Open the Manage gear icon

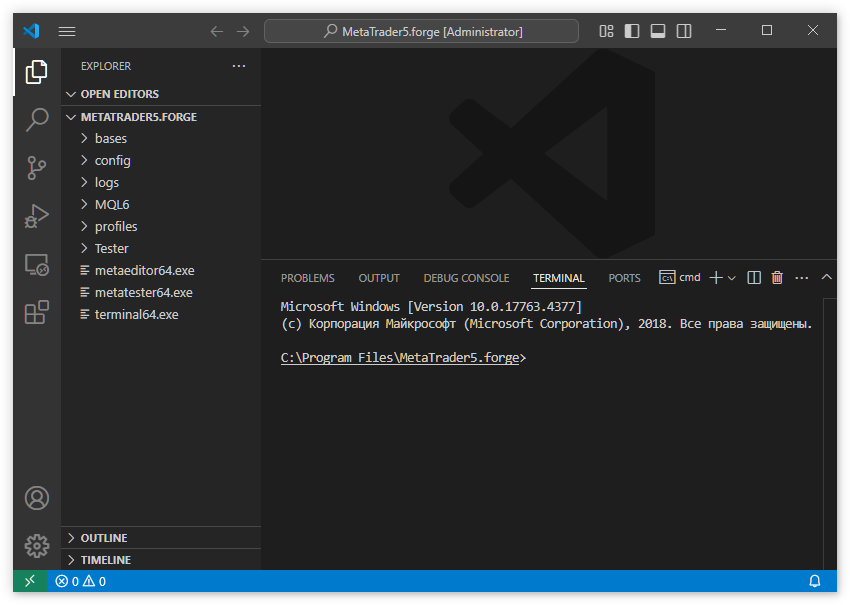coord(36,546)
